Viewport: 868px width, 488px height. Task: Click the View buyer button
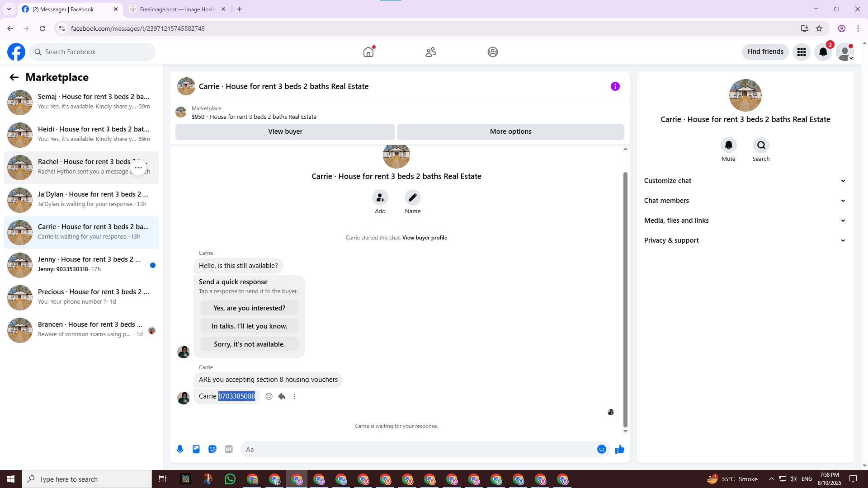pos(285,131)
